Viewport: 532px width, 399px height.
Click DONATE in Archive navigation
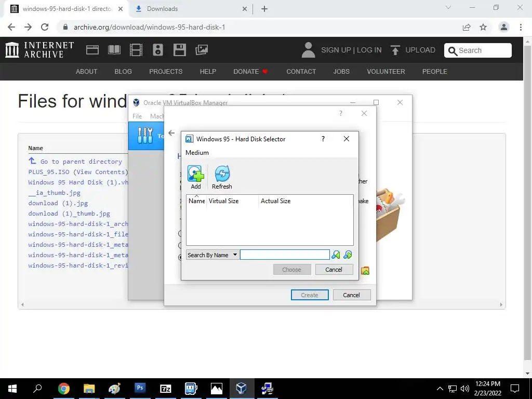click(250, 72)
